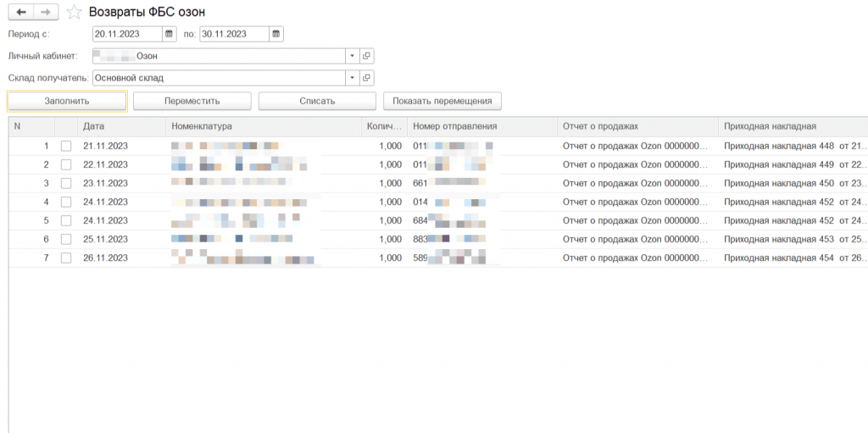Click the back navigation arrow
868x433 pixels.
coord(20,12)
